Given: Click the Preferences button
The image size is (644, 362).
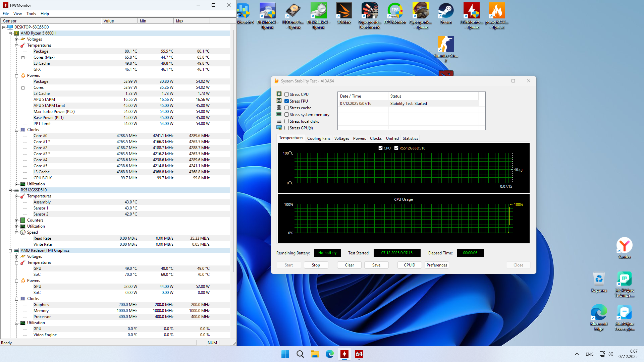Looking at the screenshot, I should click(436, 265).
